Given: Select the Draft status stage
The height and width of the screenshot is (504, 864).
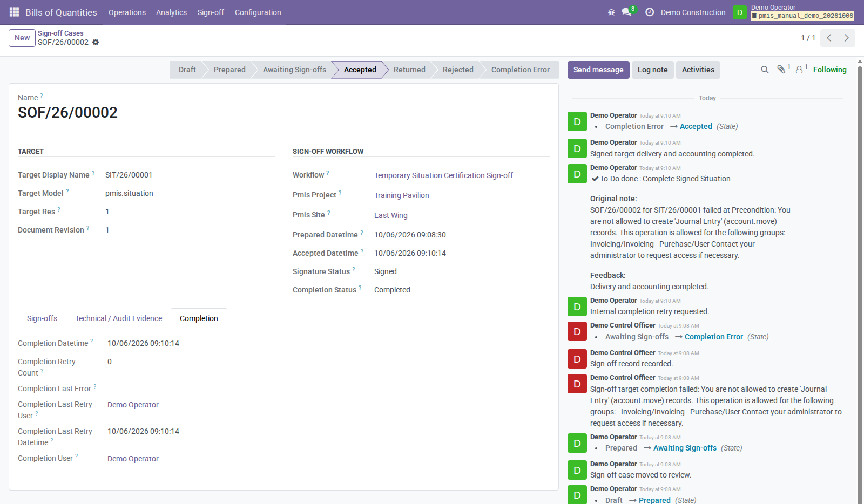Looking at the screenshot, I should 187,70.
